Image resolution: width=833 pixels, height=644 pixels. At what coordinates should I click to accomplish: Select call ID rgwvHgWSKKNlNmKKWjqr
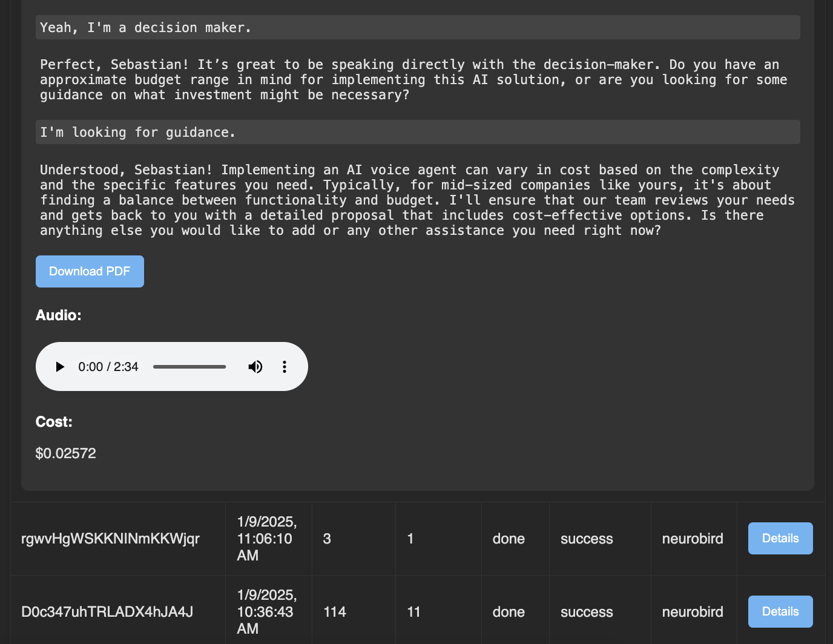pos(110,539)
